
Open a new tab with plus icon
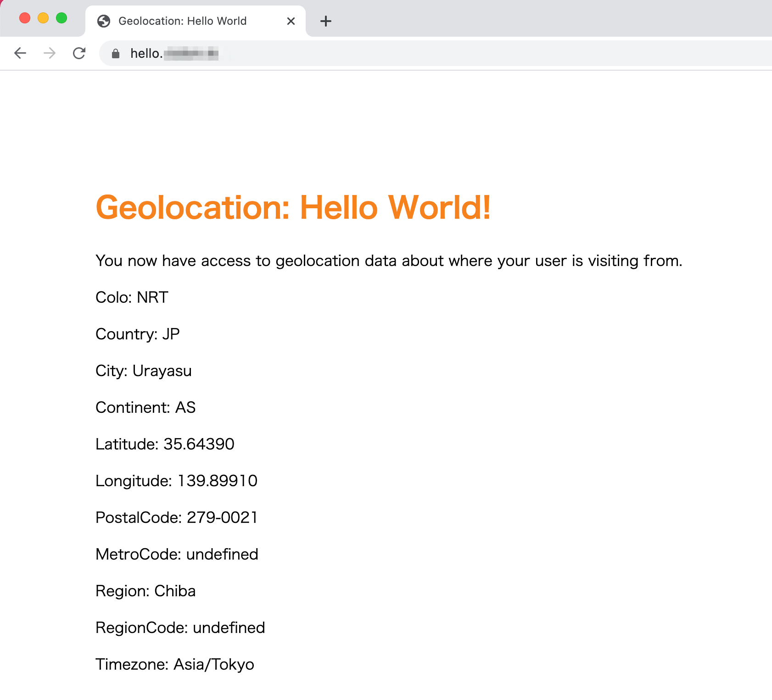326,21
